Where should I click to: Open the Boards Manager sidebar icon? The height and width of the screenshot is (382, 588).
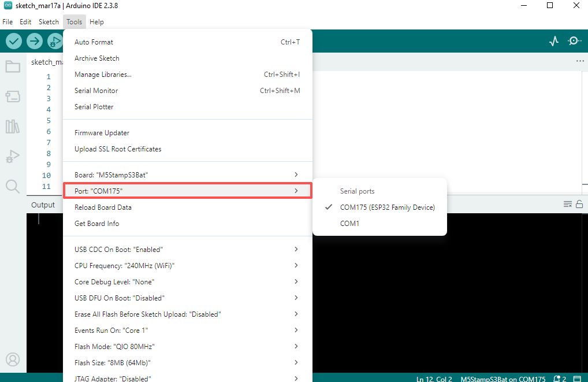click(x=13, y=97)
